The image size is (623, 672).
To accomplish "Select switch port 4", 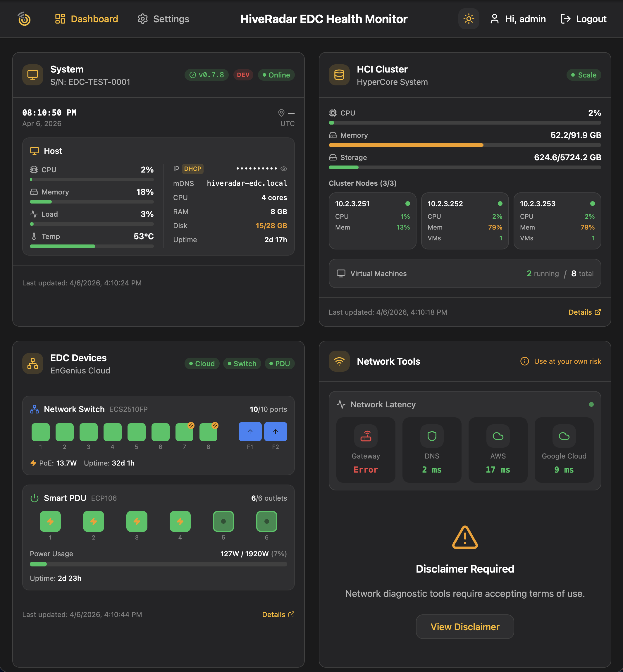I will click(112, 432).
